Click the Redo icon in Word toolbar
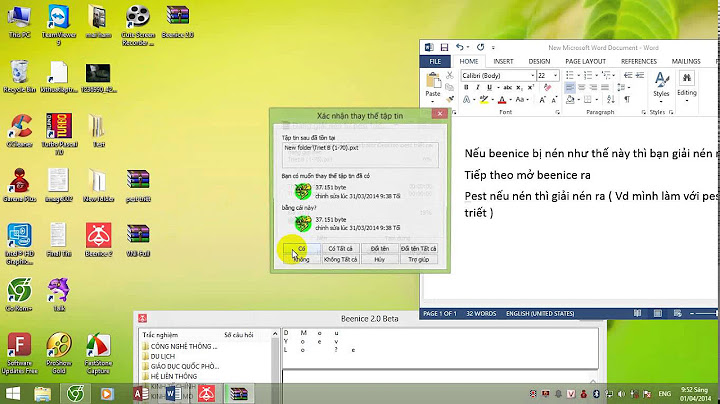The image size is (720, 404). click(x=480, y=47)
